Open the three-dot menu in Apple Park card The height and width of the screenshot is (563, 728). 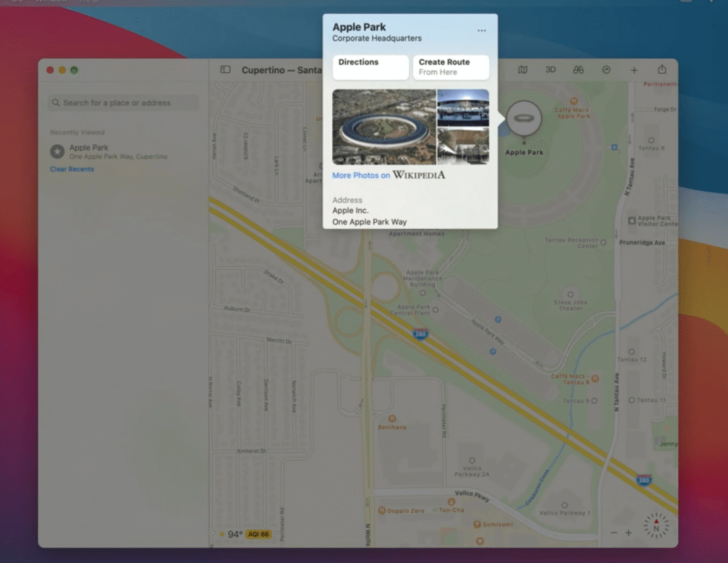tap(481, 30)
